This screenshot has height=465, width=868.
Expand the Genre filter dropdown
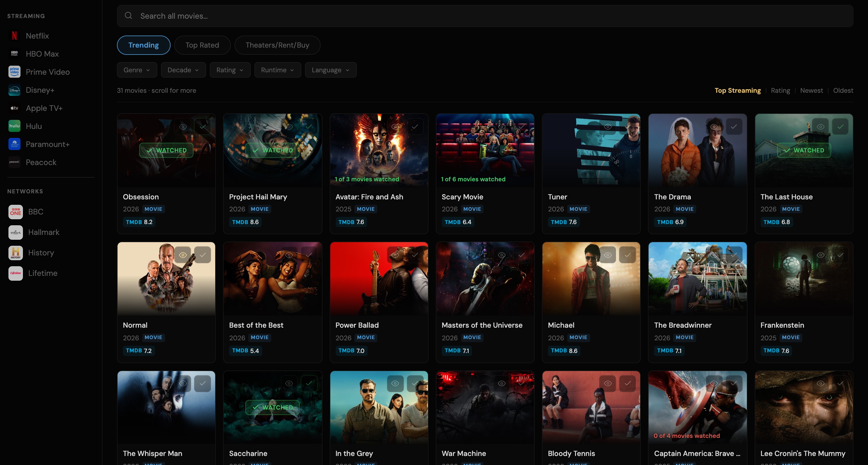coord(137,70)
